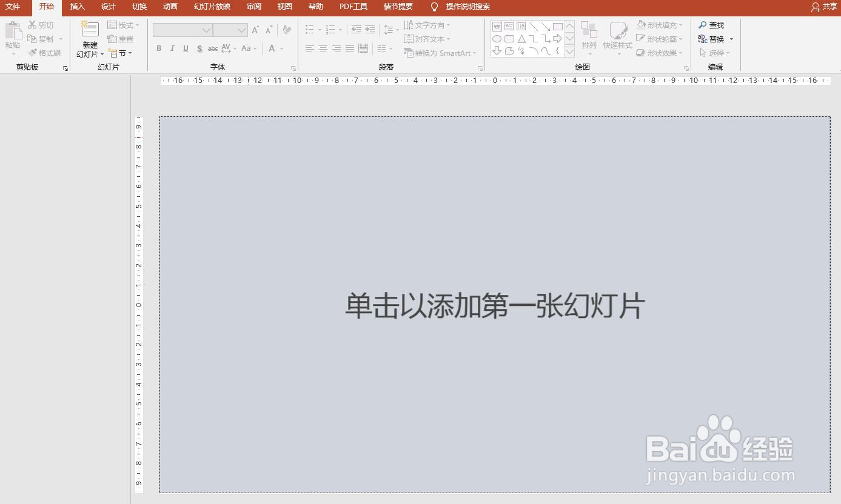Switch to the Slide Show (幻灯片放映) tab
Image resolution: width=841 pixels, height=504 pixels.
pos(212,7)
